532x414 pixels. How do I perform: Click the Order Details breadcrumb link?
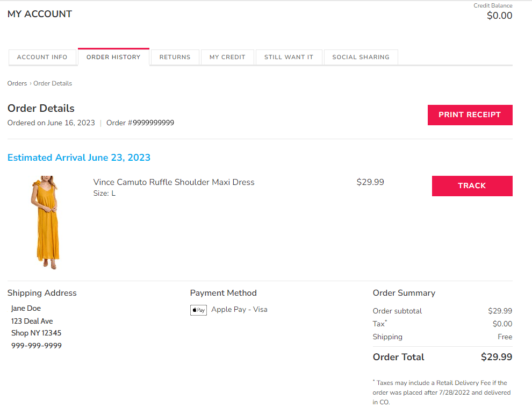tap(53, 83)
